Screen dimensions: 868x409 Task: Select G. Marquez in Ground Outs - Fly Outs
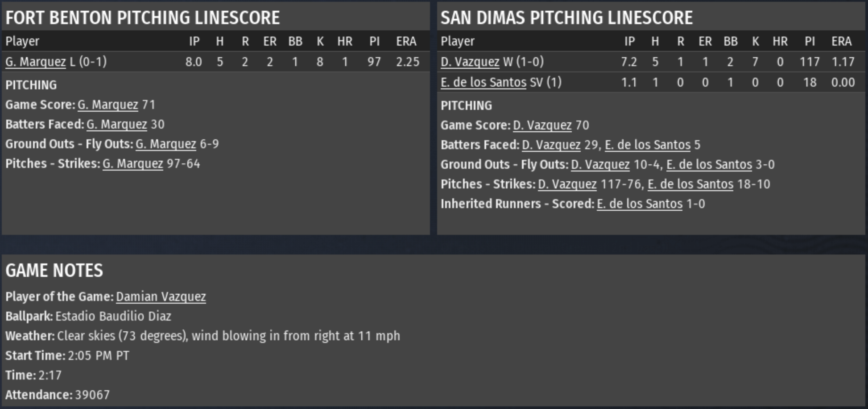[x=165, y=144]
